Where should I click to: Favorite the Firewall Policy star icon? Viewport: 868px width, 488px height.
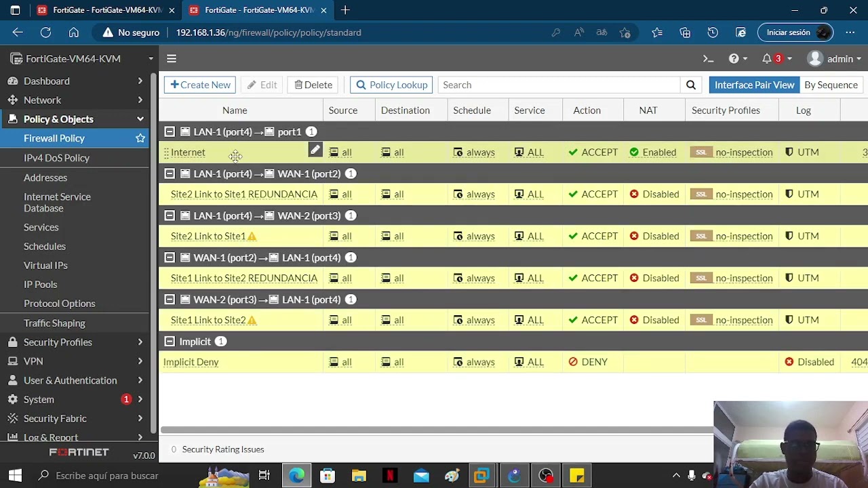pos(140,138)
